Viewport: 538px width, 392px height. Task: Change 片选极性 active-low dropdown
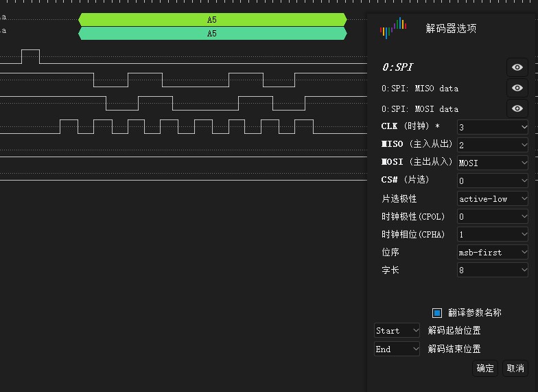(493, 198)
